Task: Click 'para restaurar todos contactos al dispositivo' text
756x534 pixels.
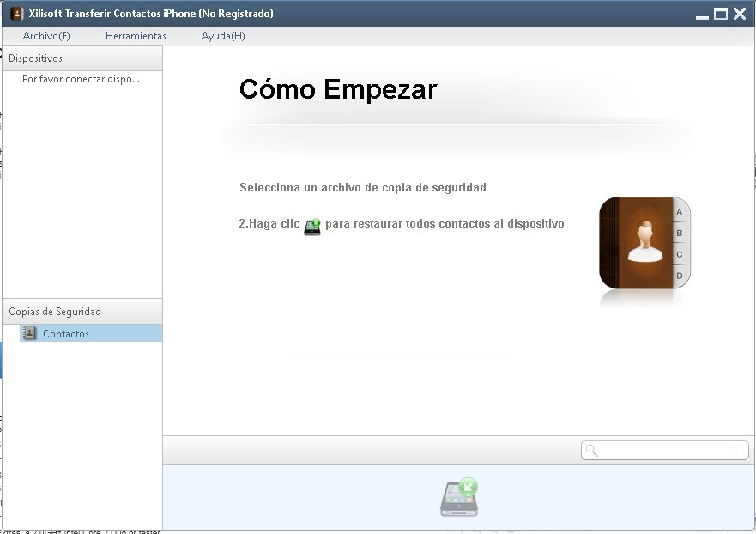Action: (x=445, y=224)
